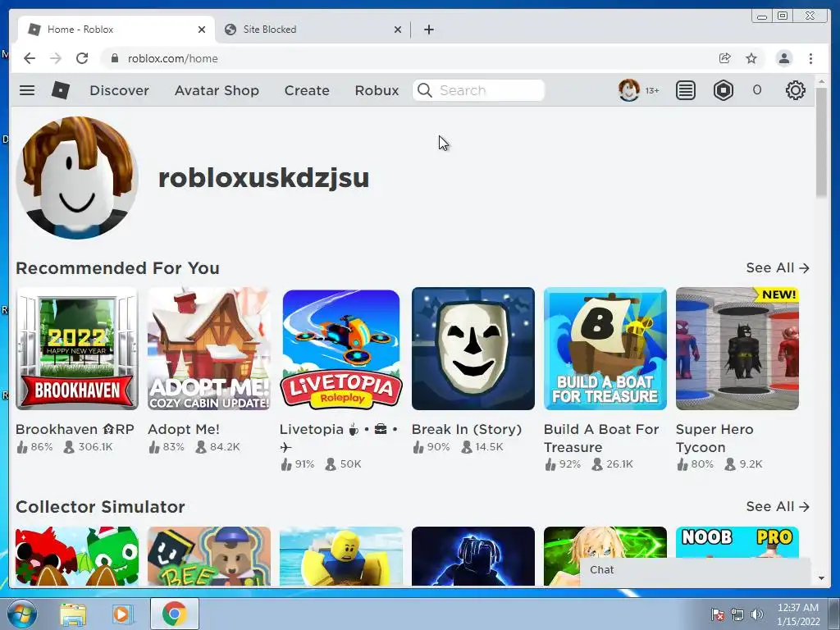The image size is (840, 630).
Task: Open the Robux page
Action: [377, 90]
